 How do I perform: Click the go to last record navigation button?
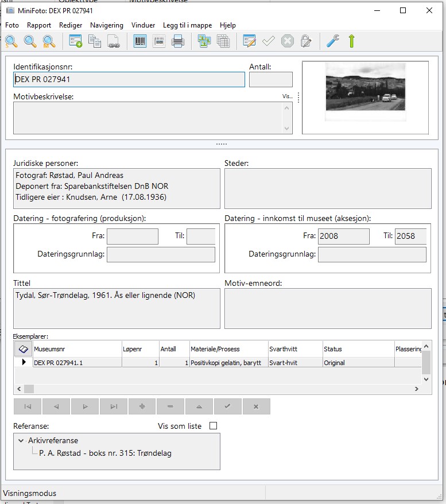[x=113, y=406]
